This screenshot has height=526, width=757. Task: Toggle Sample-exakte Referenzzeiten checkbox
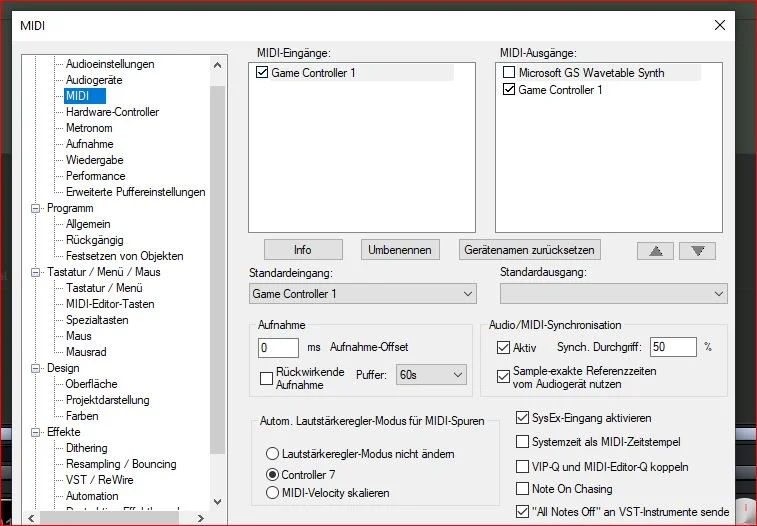pyautogui.click(x=503, y=376)
